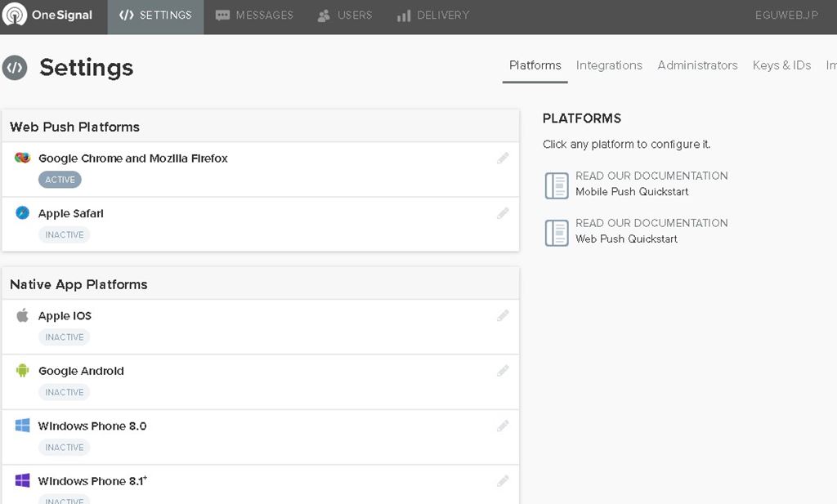Open the Web Push Quickstart link
Viewport: 837px width, 504px height.
click(x=626, y=239)
